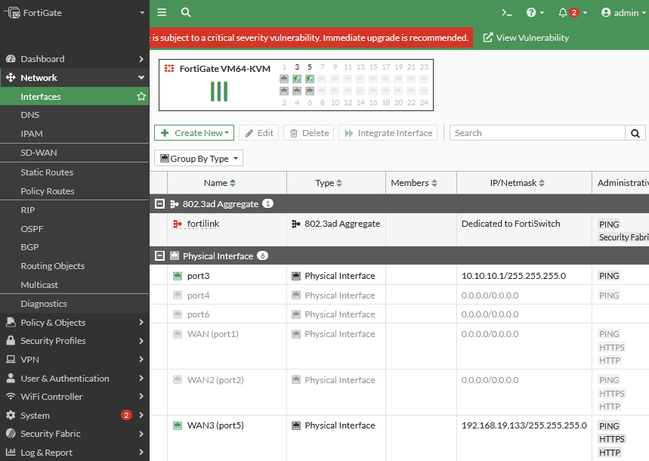649x461 pixels.
Task: Open Static Routes in sidebar
Action: (x=47, y=172)
